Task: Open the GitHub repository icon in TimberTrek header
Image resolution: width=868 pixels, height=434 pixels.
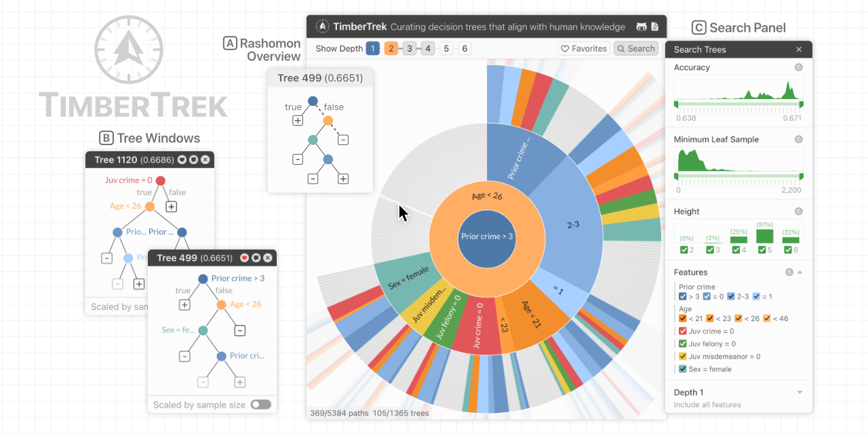Action: coord(642,27)
